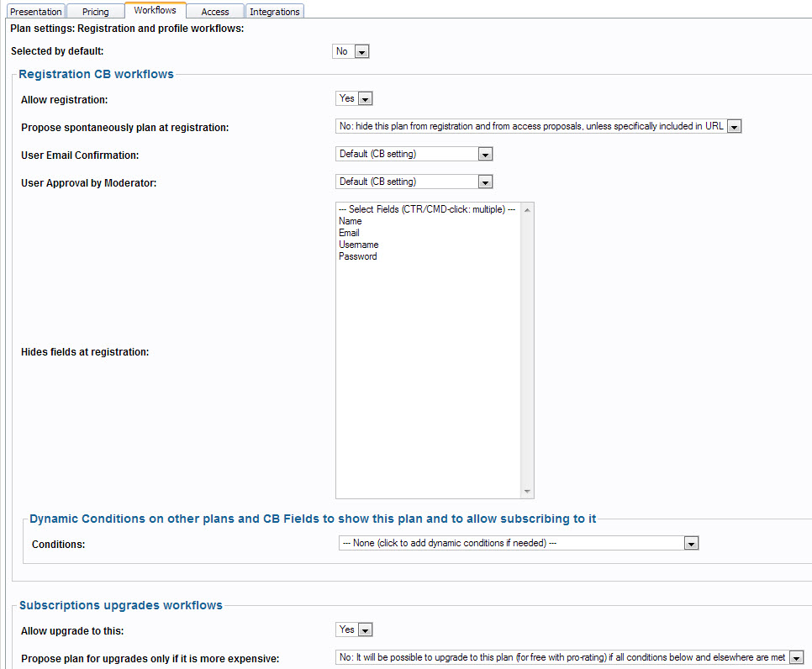This screenshot has height=669, width=812.
Task: Open the dynamic Conditions dropdown
Action: pos(519,544)
